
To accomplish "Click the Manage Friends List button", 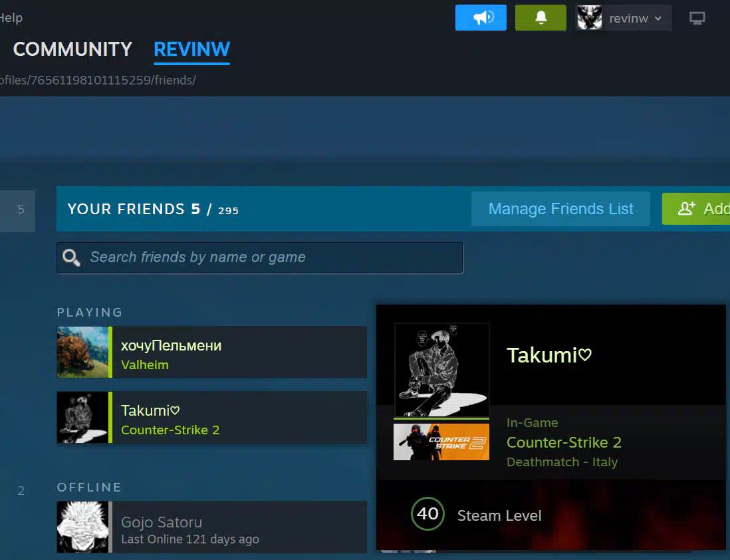I will coord(560,209).
